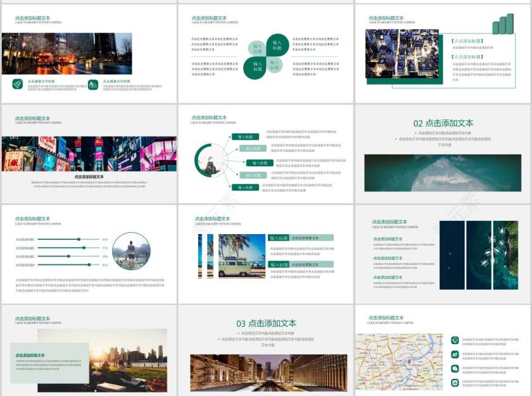Click the handle on the first progress slider
The height and width of the screenshot is (396, 532).
(x=79, y=239)
